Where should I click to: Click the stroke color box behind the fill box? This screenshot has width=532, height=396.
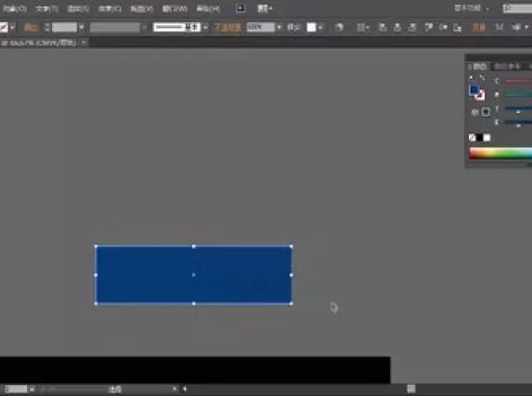480,96
